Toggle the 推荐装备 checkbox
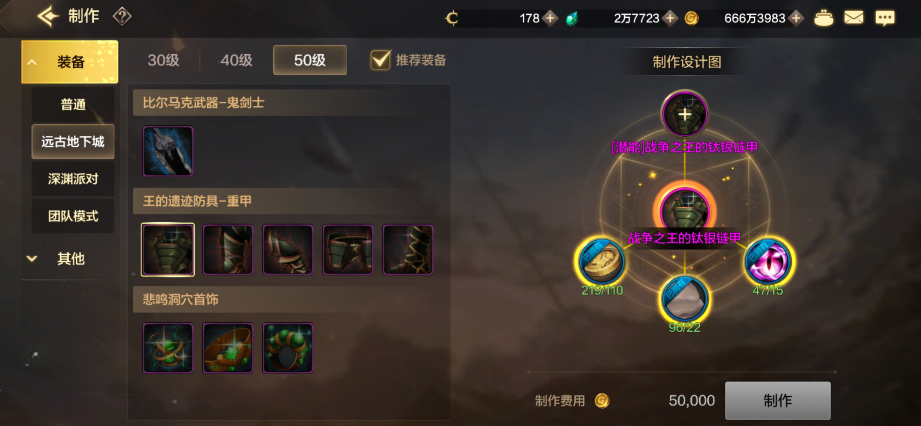The image size is (921, 426). coord(381,59)
